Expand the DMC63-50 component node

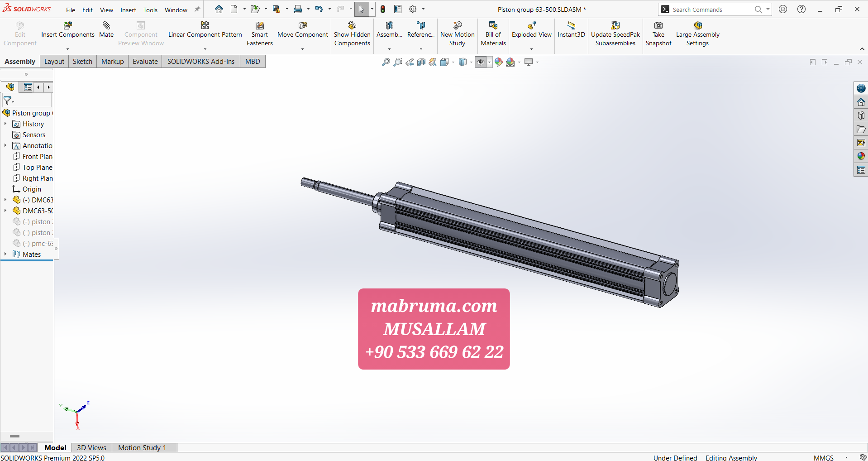5,211
